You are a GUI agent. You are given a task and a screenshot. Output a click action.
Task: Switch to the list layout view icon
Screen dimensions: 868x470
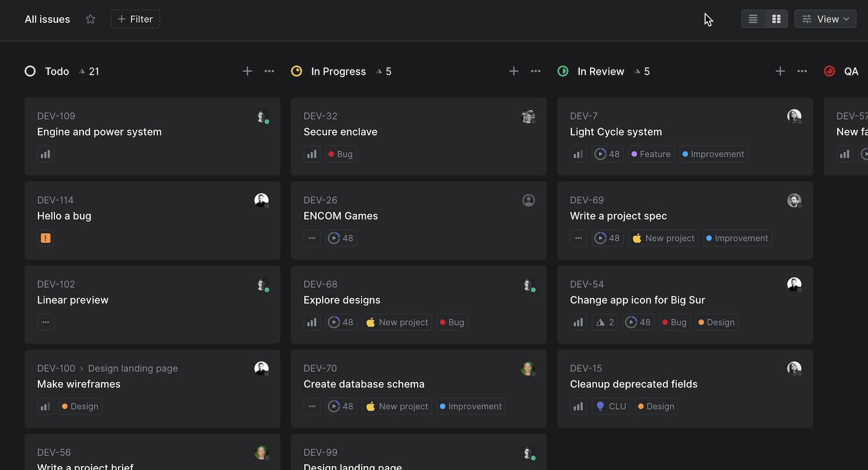click(753, 19)
